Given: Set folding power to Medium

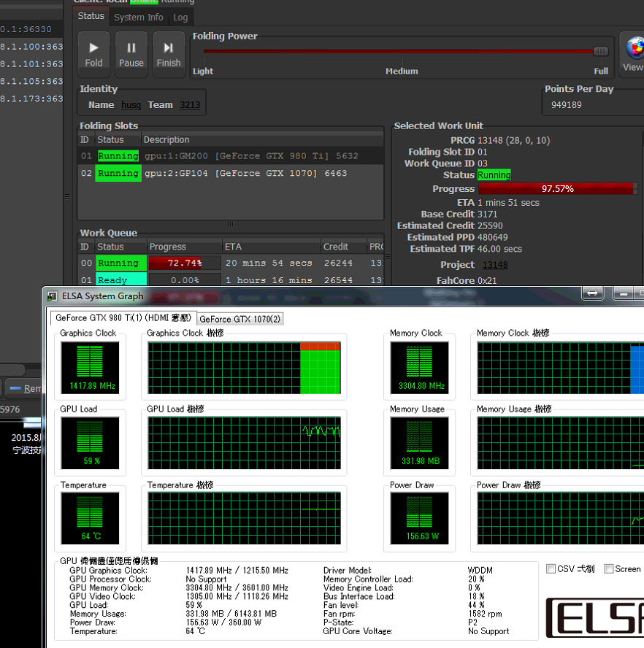Looking at the screenshot, I should 402,71.
